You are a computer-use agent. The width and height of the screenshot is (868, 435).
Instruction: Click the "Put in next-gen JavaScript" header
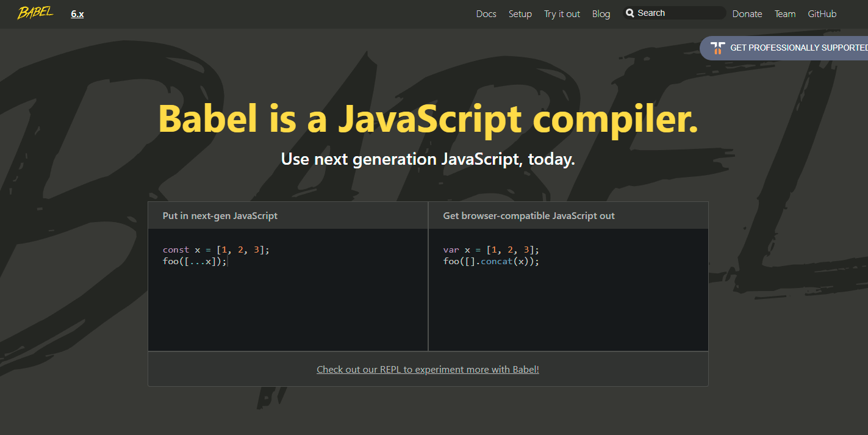[x=220, y=215]
